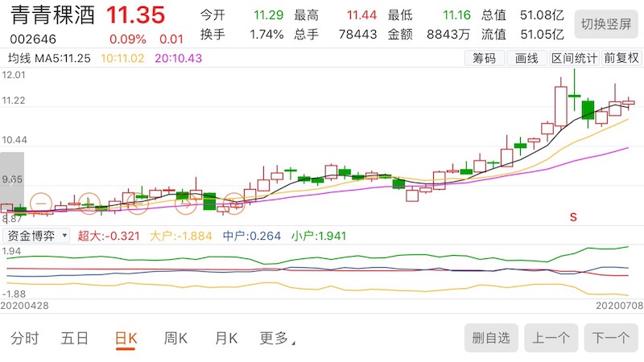Click the start date 20200428
Viewport: 644px width, 362px height.
pos(24,306)
